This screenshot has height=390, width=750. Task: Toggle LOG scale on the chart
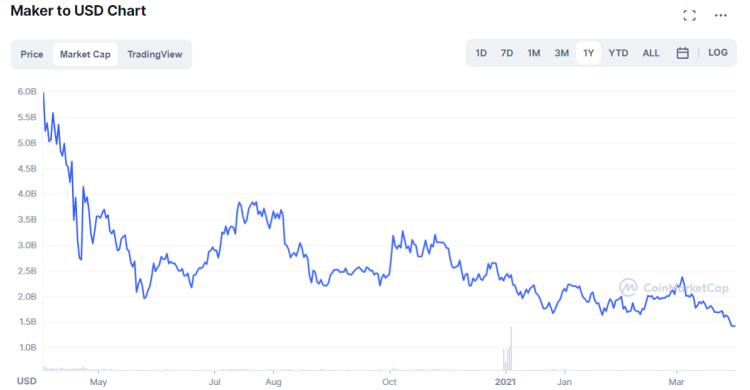(717, 53)
